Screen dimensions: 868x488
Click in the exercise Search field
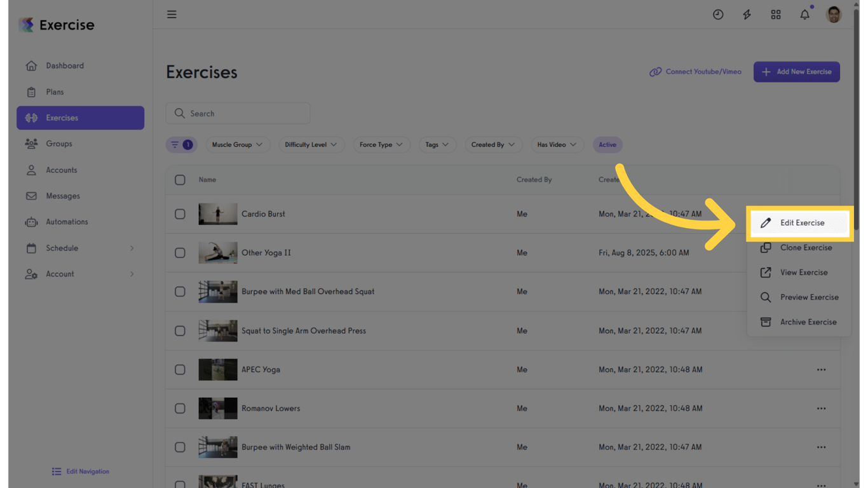point(238,113)
